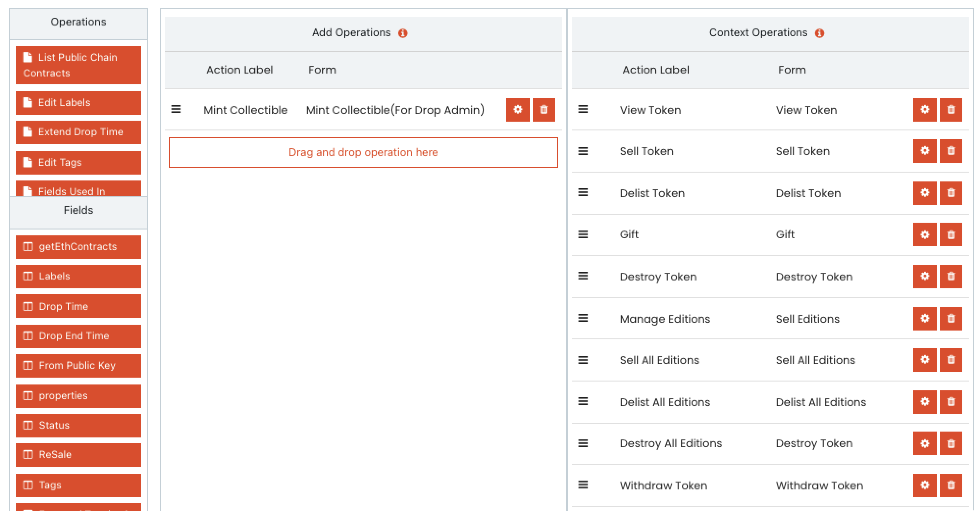
Task: Open settings gear for Sell Token row
Action: tap(924, 151)
